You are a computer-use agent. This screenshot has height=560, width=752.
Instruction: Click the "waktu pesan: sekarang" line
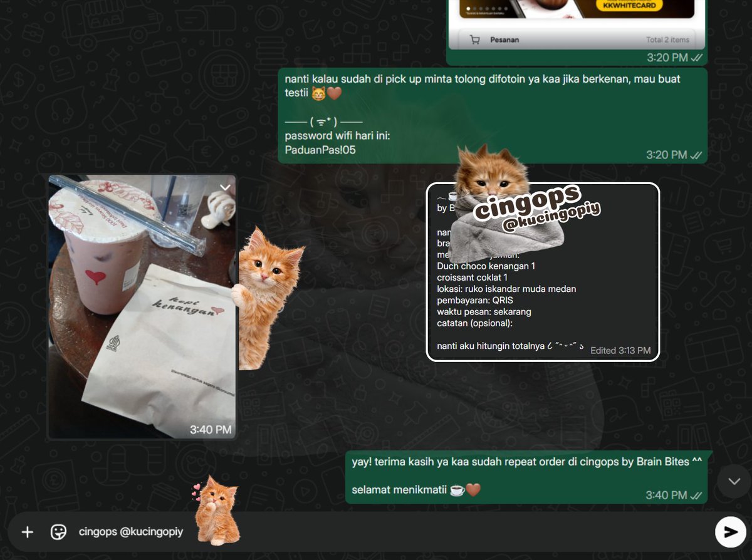coord(484,311)
